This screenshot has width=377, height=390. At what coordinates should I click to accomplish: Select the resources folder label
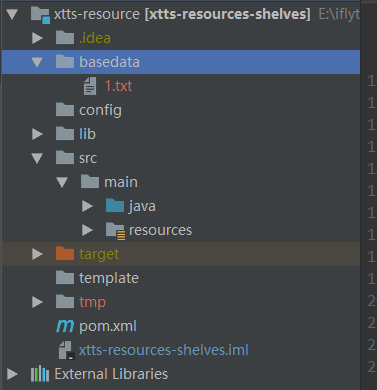pyautogui.click(x=160, y=230)
